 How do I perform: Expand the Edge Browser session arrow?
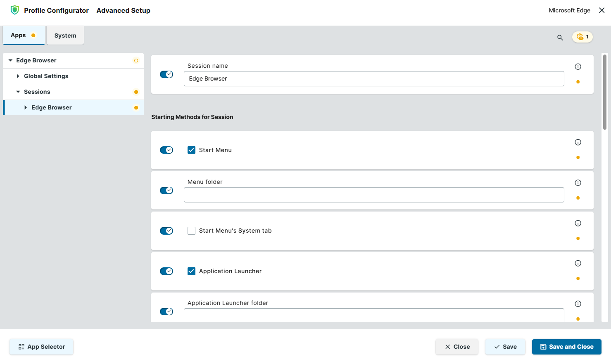[x=26, y=107]
